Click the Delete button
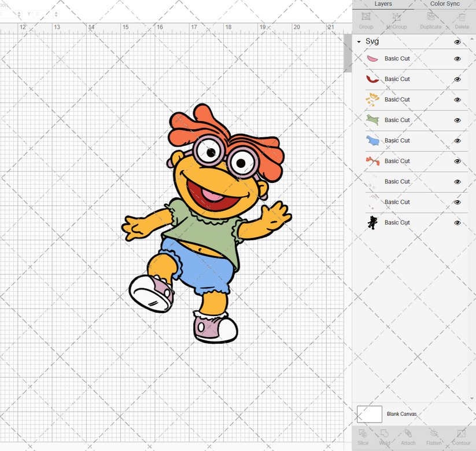The height and width of the screenshot is (451, 476). pos(461,21)
